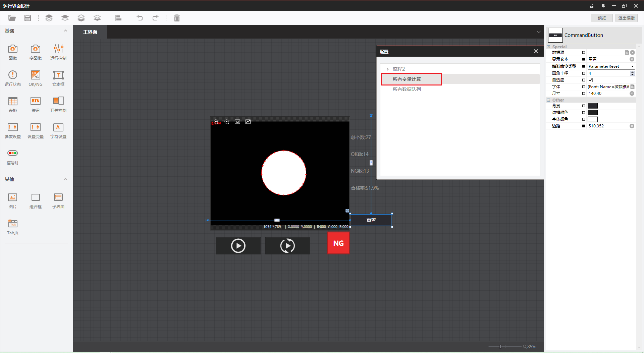Viewport: 644px width, 353px height.
Task: Select the 开关控制 switch control icon
Action: pos(58,101)
